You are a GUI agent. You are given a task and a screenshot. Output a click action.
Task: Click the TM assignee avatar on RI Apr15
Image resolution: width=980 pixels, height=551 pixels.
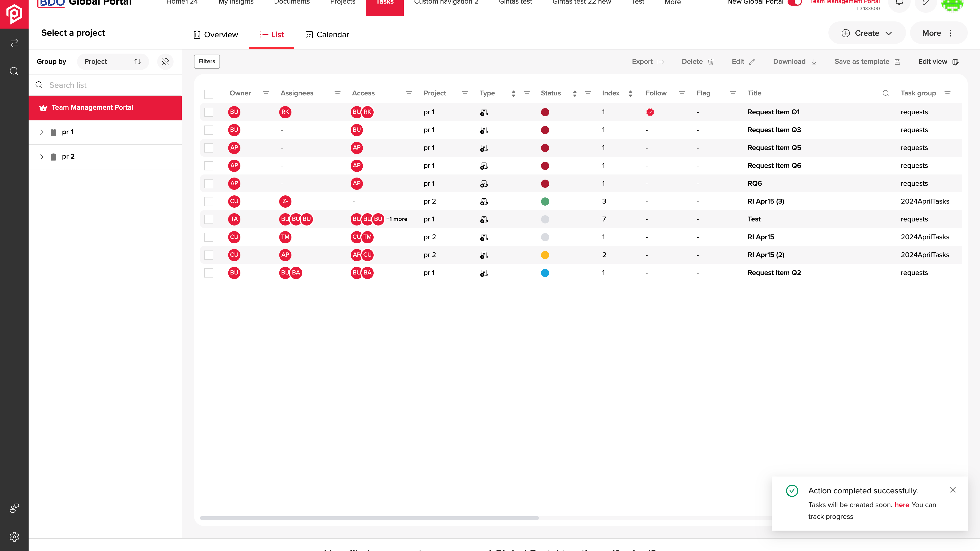[x=285, y=237]
